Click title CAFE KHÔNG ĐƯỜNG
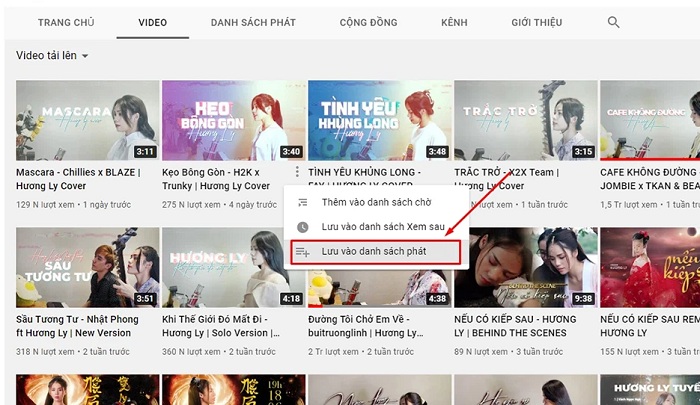Image resolution: width=700 pixels, height=405 pixels. coord(650,179)
